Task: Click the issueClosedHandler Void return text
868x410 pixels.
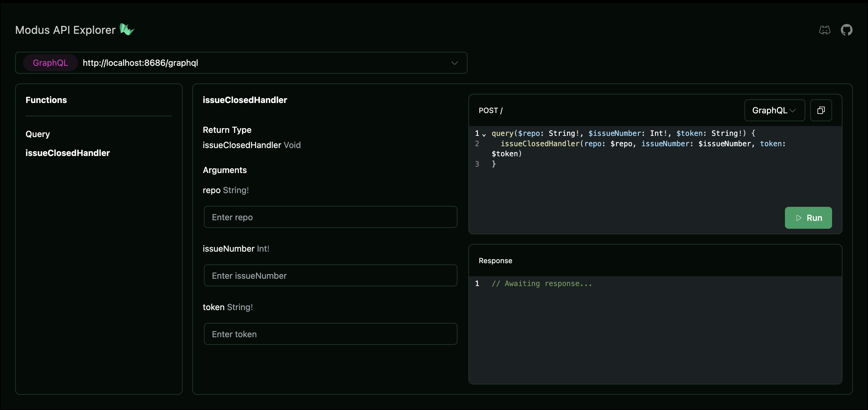Action: click(x=252, y=145)
